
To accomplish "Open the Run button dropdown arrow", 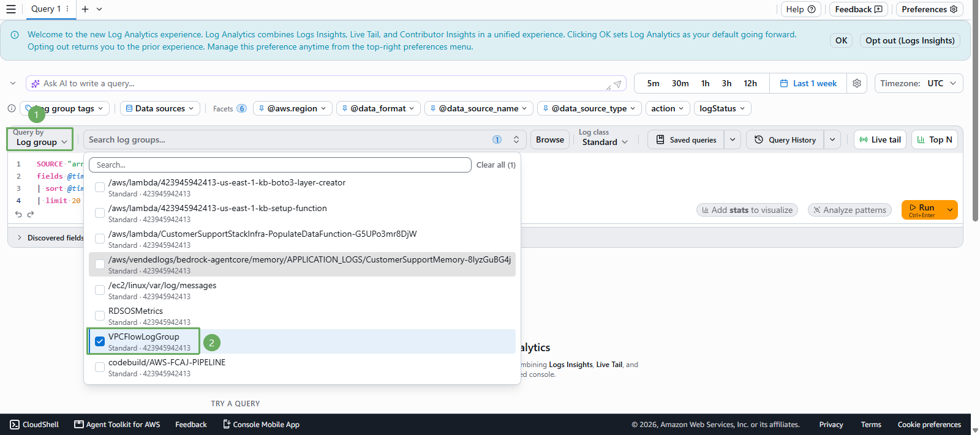I will click(x=950, y=210).
